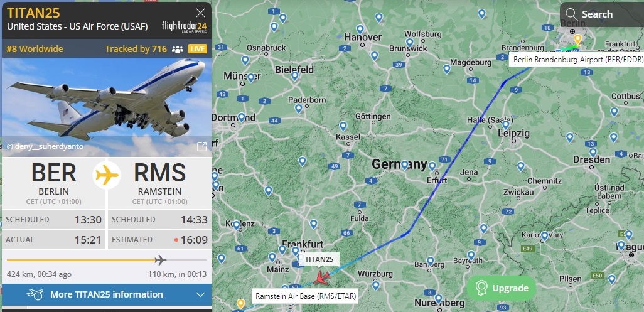Click the LIVE status badge

198,49
